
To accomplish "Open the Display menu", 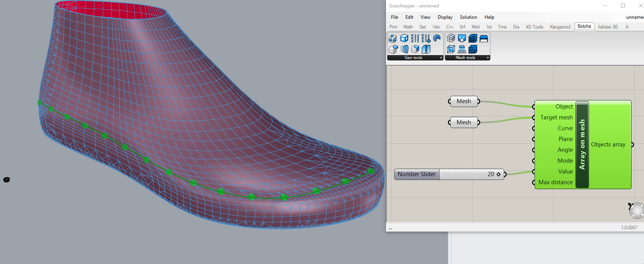I will tap(445, 17).
